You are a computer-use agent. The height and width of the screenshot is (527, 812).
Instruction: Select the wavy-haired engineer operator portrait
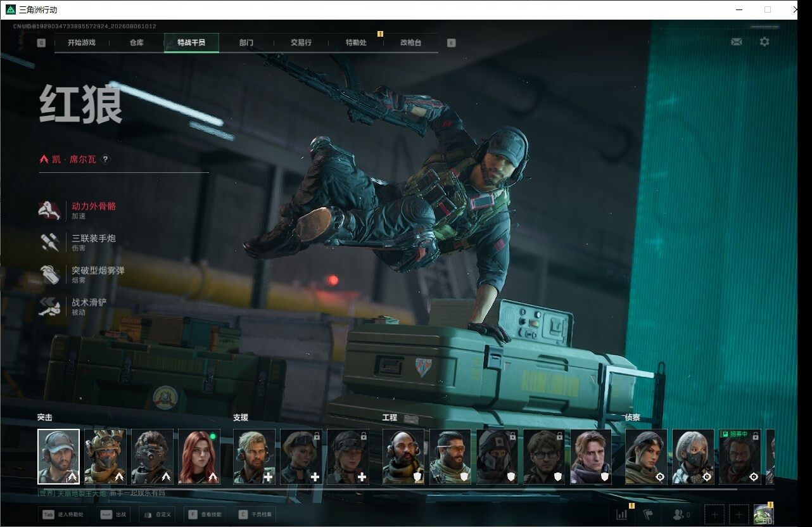[591, 457]
